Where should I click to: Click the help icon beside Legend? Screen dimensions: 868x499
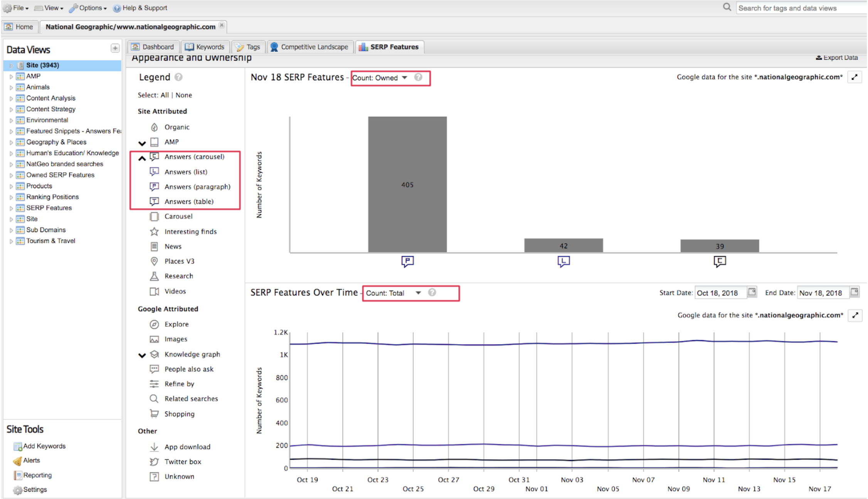pos(178,77)
